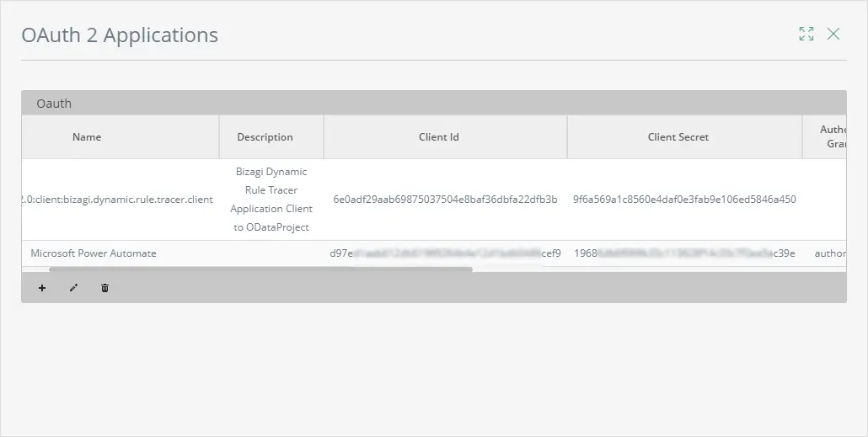Screen dimensions: 868x437
Task: Click the client id starting with d97e
Action: [445, 253]
